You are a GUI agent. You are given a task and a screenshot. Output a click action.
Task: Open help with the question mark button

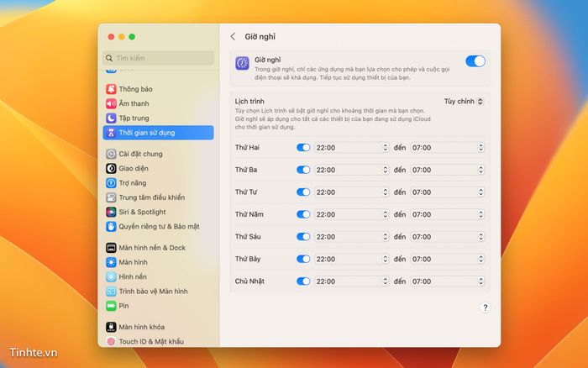[x=486, y=308]
